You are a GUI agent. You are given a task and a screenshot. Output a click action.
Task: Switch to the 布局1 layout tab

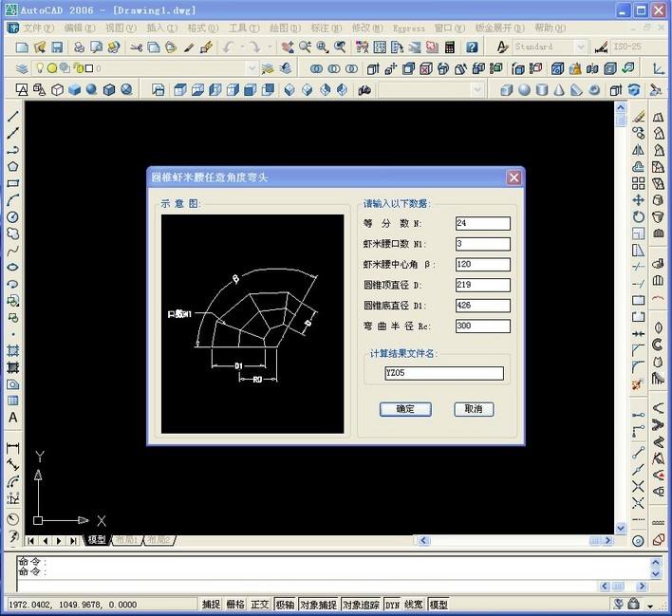pyautogui.click(x=127, y=540)
